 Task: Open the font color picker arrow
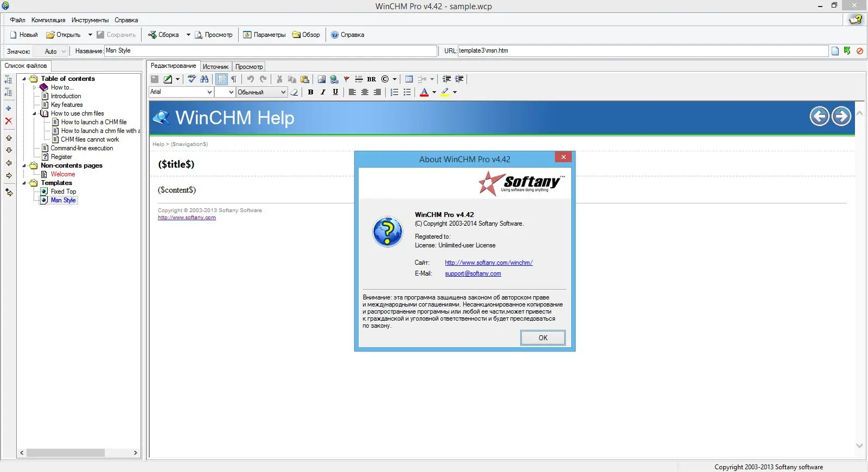pyautogui.click(x=434, y=92)
